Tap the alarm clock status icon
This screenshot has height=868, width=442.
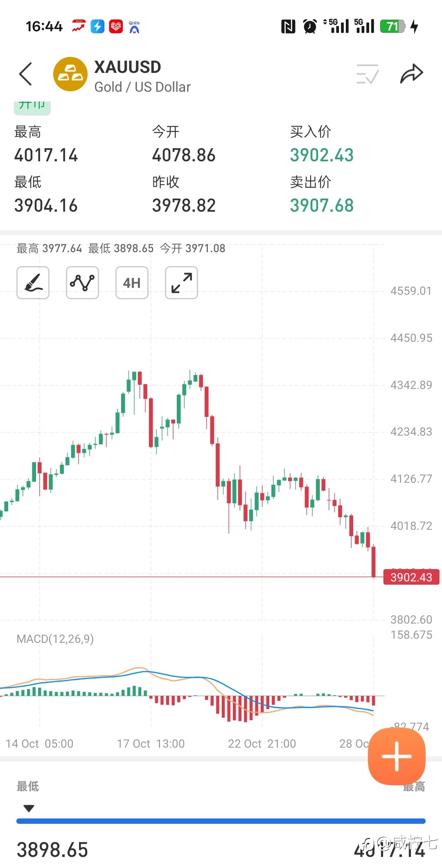pyautogui.click(x=310, y=27)
